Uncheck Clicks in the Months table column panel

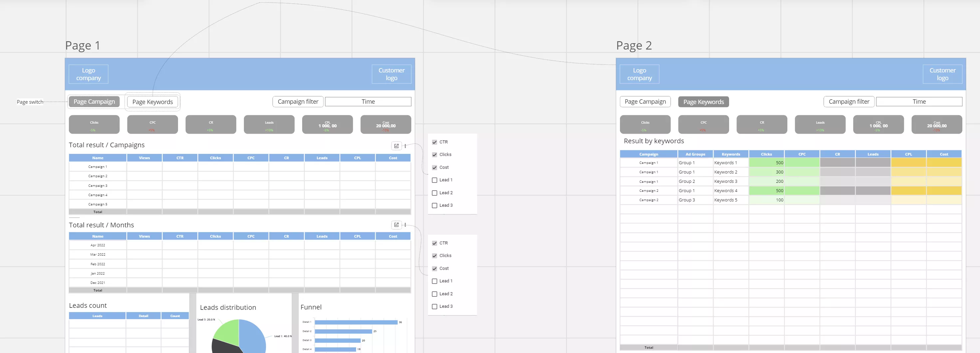pyautogui.click(x=435, y=256)
